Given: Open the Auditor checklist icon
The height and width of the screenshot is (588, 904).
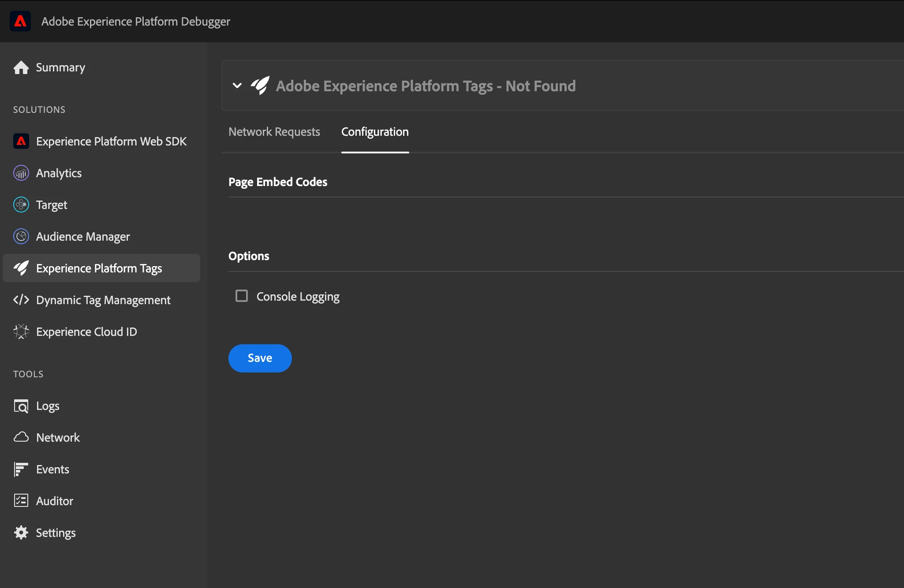Looking at the screenshot, I should click(x=21, y=501).
